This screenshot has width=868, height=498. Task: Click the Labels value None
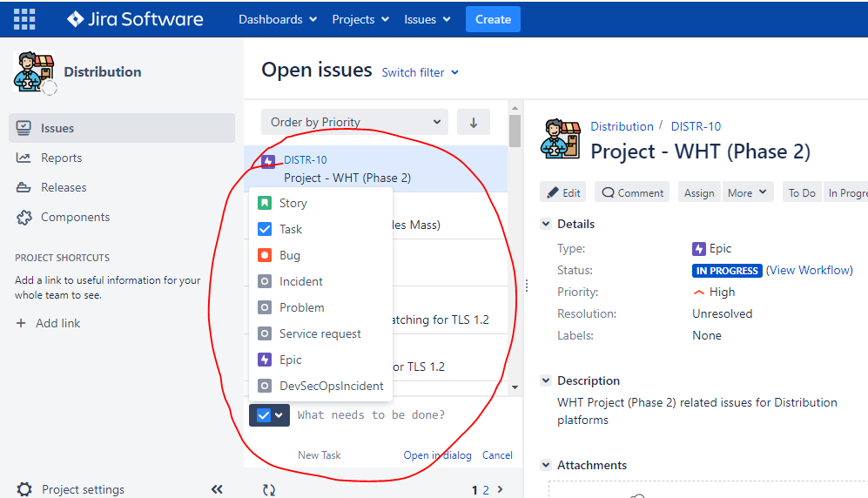click(x=707, y=335)
